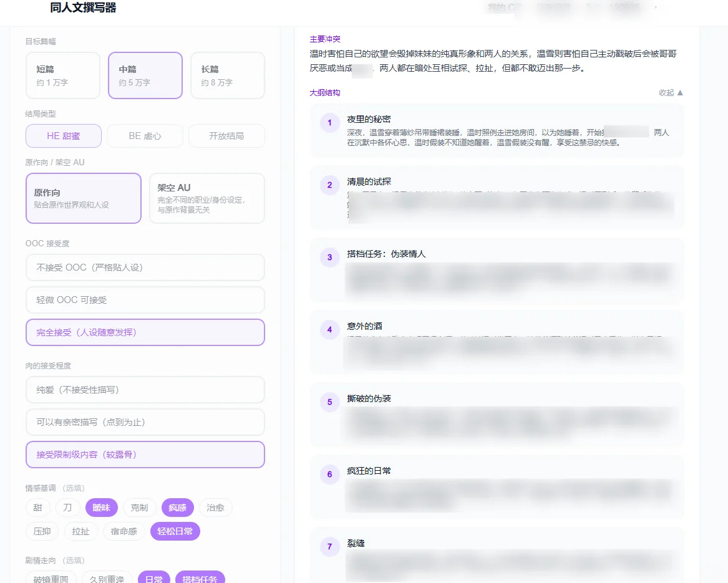Choose 开放结局 ending type

point(226,136)
